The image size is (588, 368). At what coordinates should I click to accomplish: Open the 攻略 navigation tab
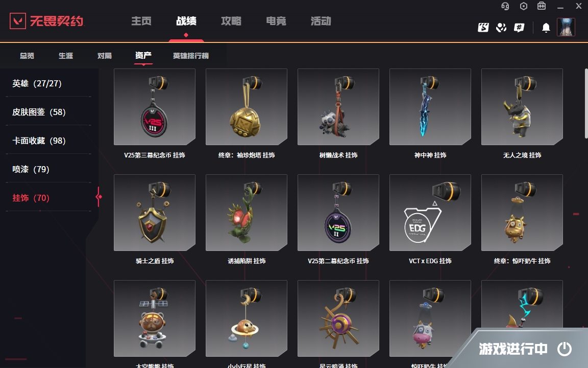(x=231, y=21)
